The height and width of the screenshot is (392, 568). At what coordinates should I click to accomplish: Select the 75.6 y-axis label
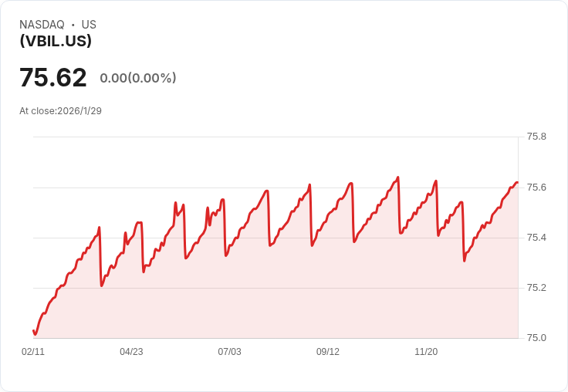click(536, 188)
